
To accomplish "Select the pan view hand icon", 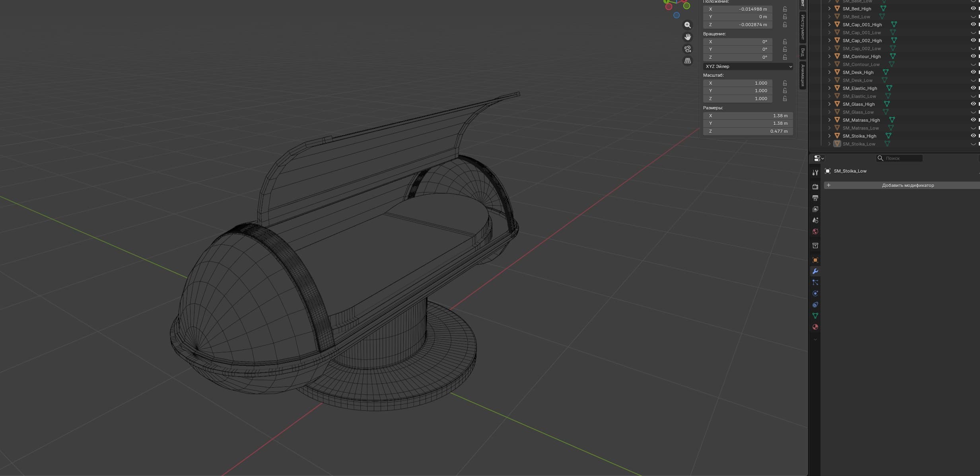I will click(688, 37).
